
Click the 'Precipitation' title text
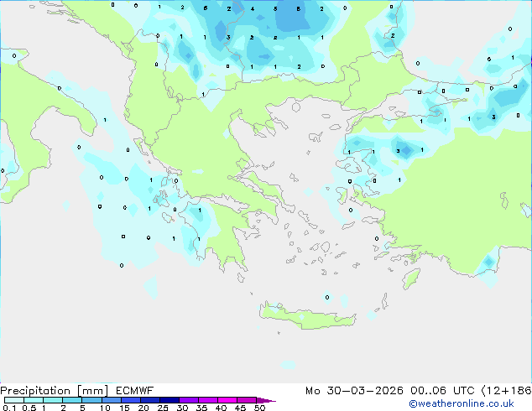pyautogui.click(x=35, y=391)
